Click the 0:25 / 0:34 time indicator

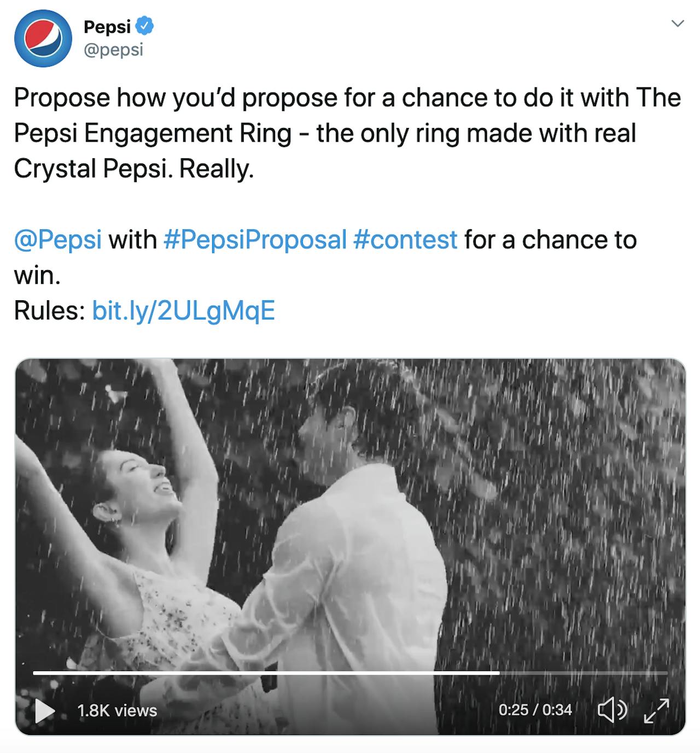click(x=535, y=710)
